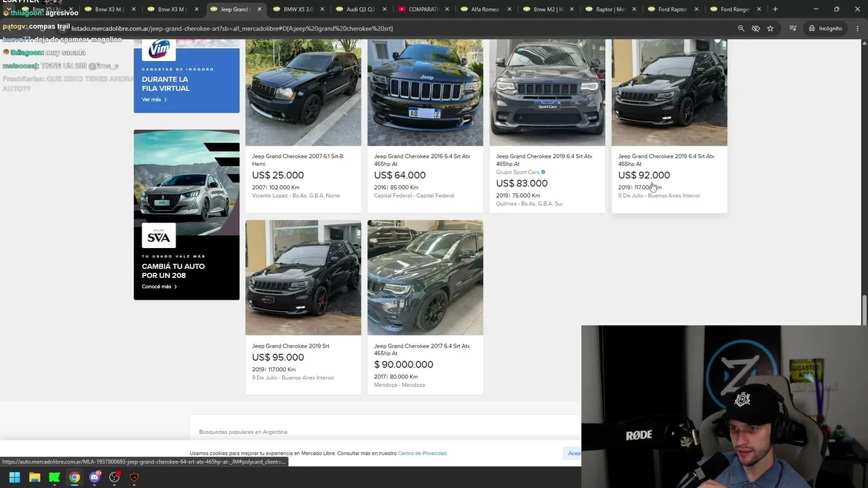Open orange shield app in taskbar

pyautogui.click(x=134, y=477)
